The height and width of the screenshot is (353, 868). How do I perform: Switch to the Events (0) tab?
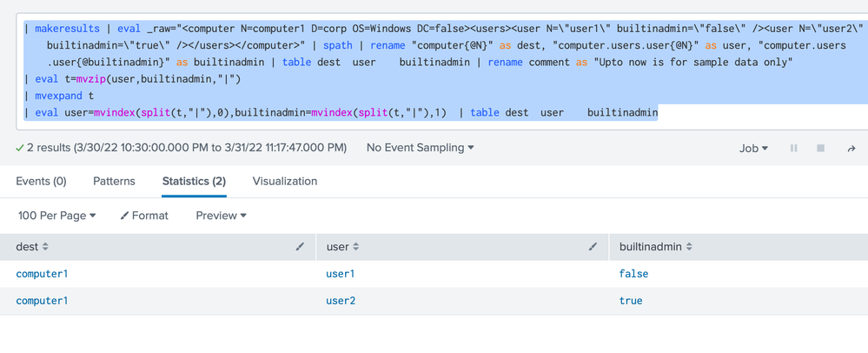41,181
